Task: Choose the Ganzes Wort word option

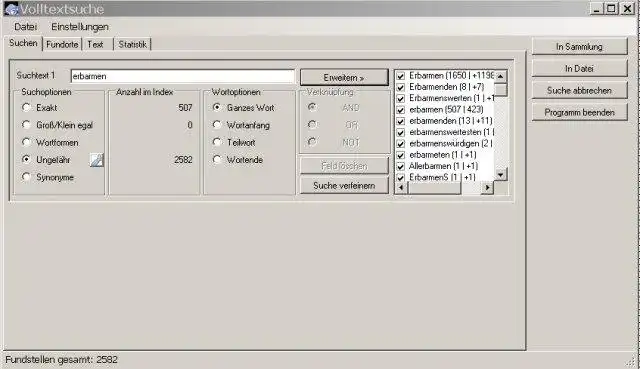Action: [x=217, y=107]
